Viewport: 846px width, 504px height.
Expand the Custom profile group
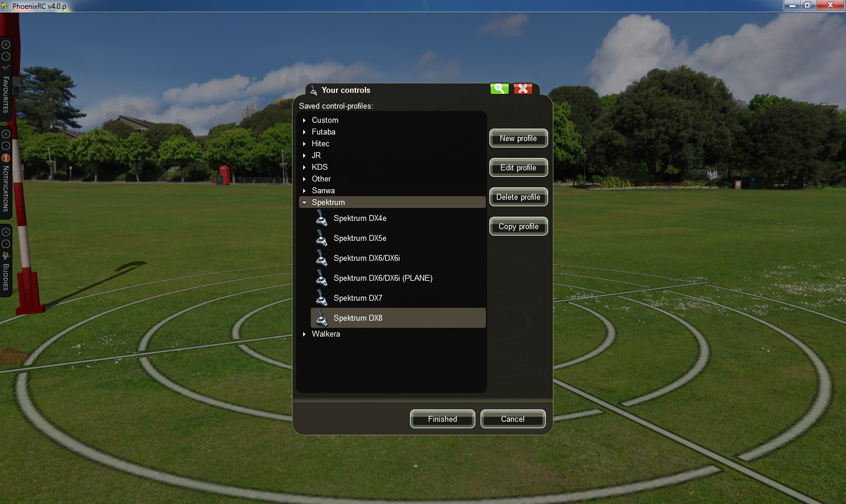click(304, 120)
